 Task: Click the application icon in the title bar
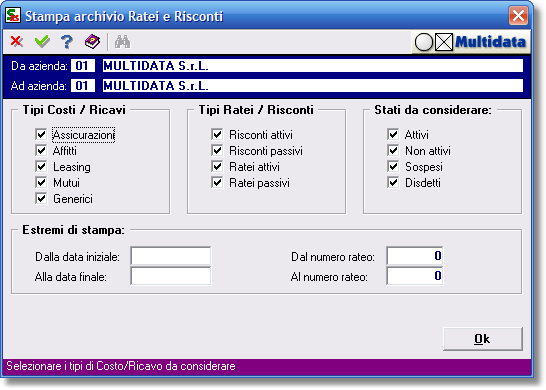[x=13, y=16]
